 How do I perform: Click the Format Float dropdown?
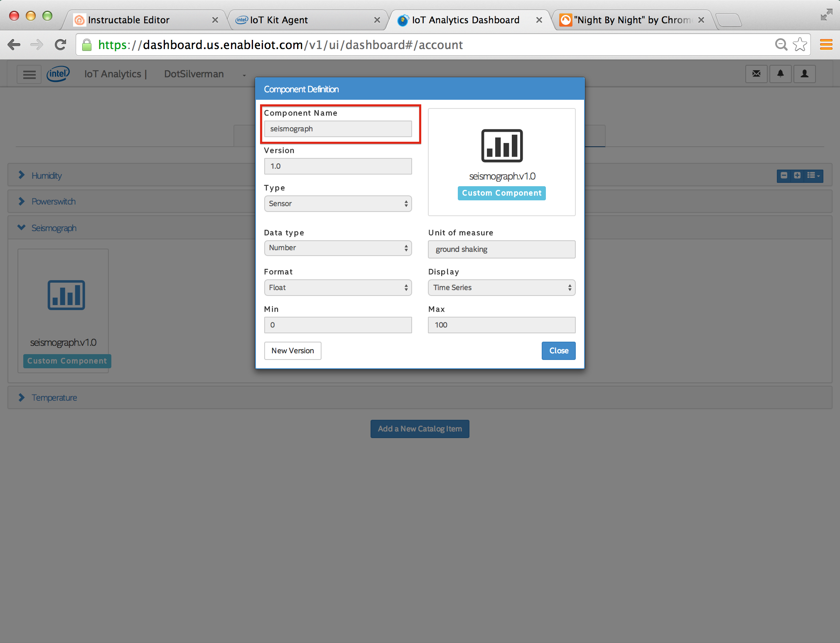click(338, 286)
